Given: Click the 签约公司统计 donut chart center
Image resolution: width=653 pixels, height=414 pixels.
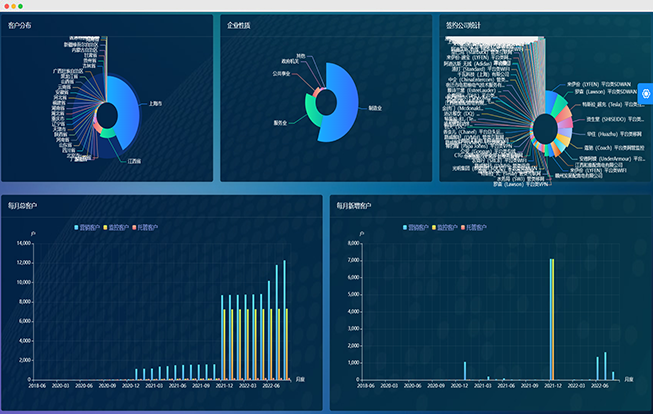Looking at the screenshot, I should pyautogui.click(x=545, y=128).
